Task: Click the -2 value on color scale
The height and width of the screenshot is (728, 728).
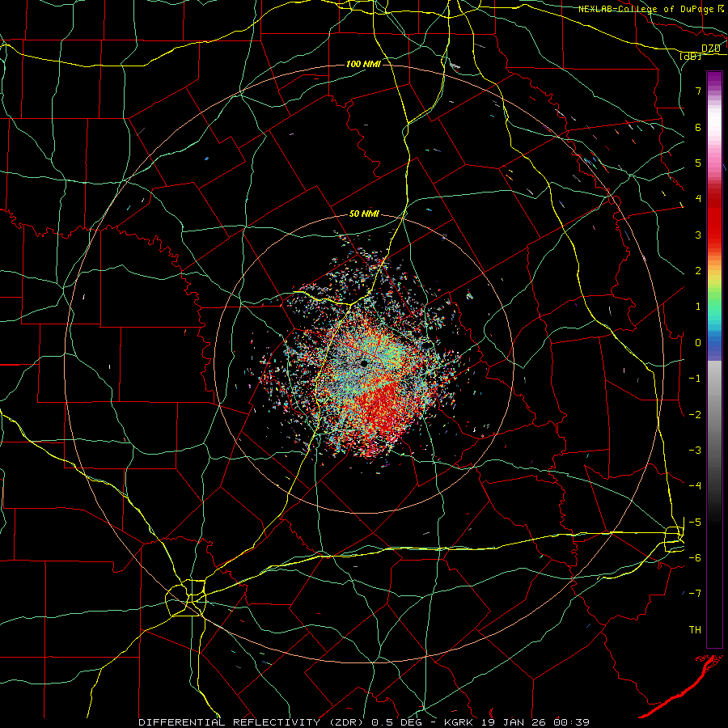Action: click(695, 414)
